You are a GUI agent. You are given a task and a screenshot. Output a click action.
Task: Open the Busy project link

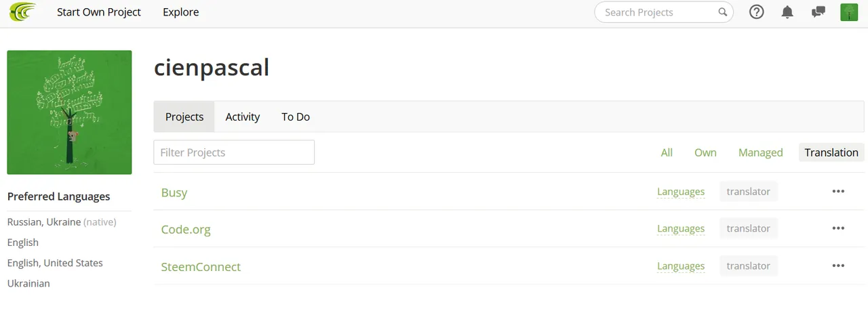coord(174,192)
